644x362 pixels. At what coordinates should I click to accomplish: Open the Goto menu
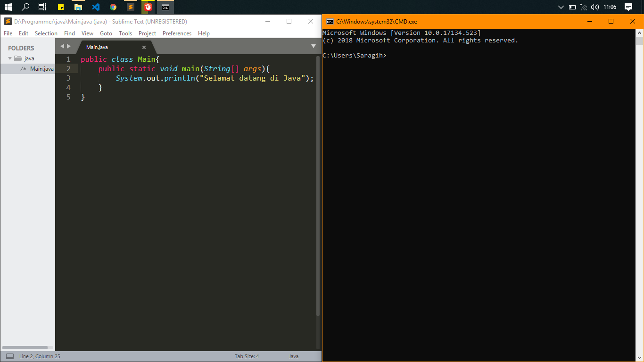tap(106, 33)
